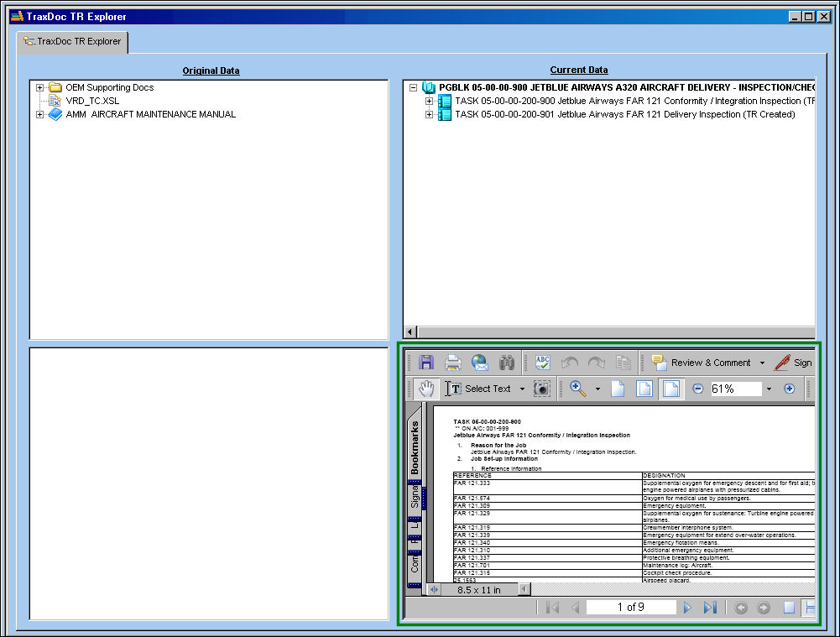The image size is (840, 637).
Task: Click the Undo arrow icon
Action: 570,363
